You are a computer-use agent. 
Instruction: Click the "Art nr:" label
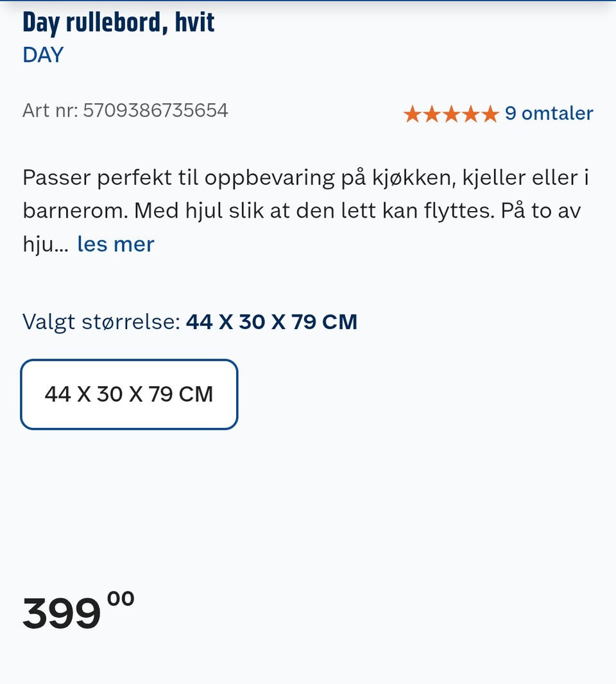(x=50, y=110)
